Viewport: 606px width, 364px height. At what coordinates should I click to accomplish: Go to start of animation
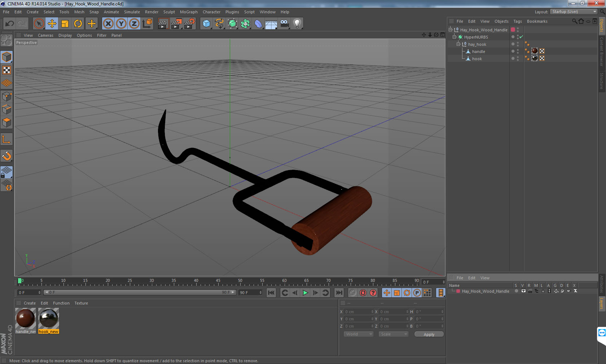click(271, 293)
